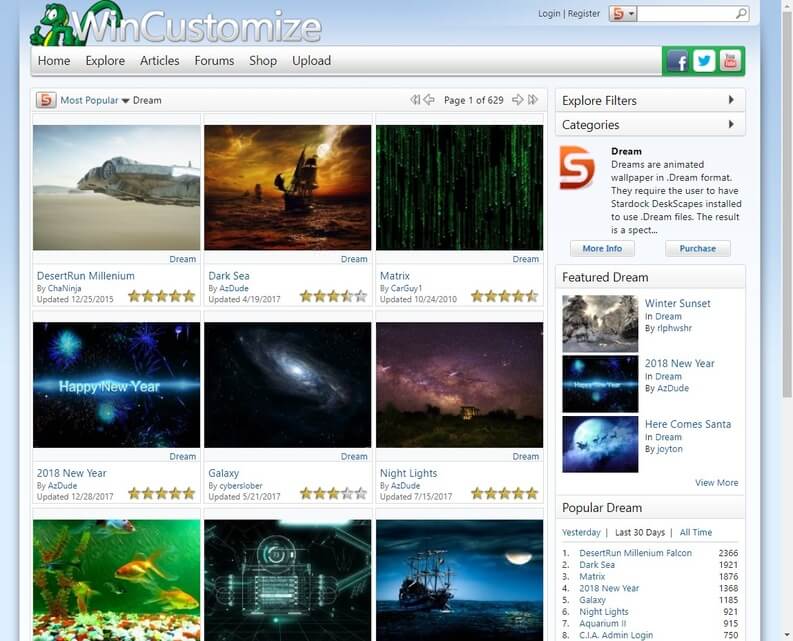Open the Matrix green code thumbnail

point(459,188)
